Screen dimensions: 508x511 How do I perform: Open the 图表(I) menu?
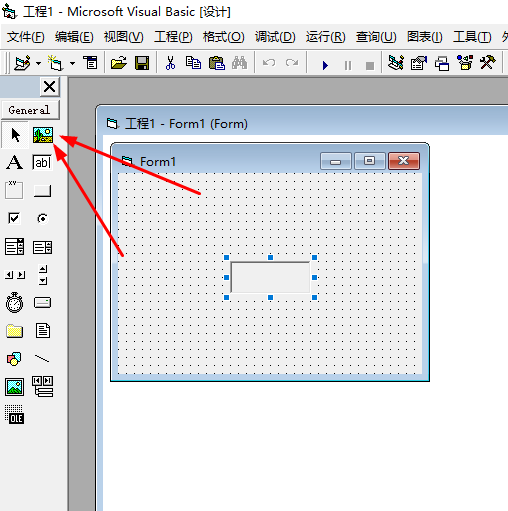pyautogui.click(x=424, y=37)
